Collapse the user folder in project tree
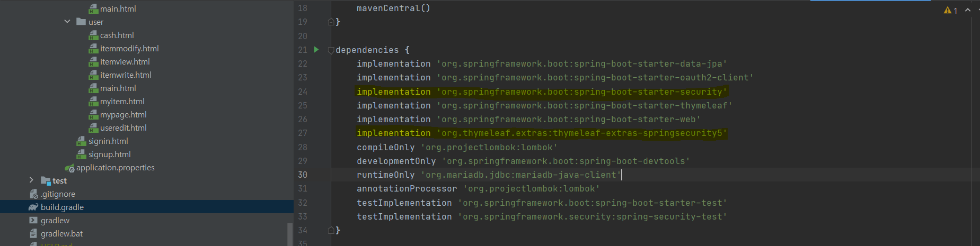 (67, 22)
